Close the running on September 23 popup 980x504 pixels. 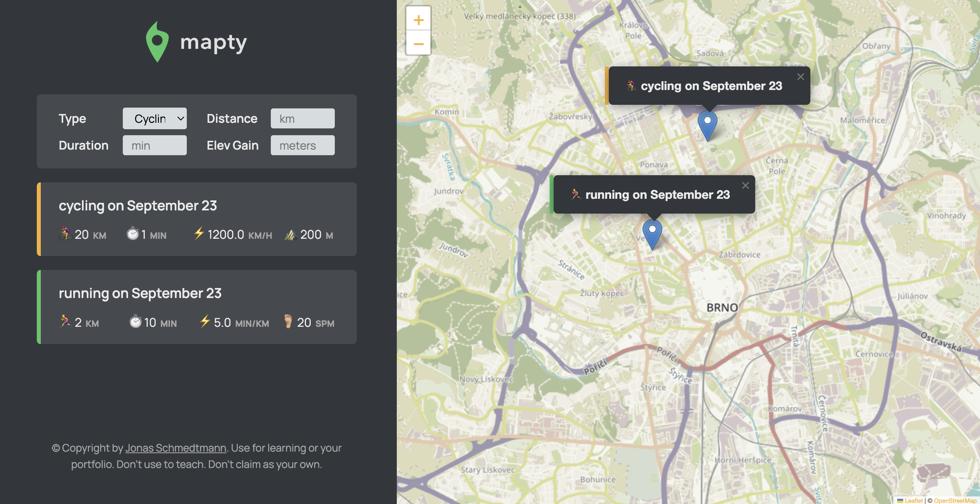[745, 186]
